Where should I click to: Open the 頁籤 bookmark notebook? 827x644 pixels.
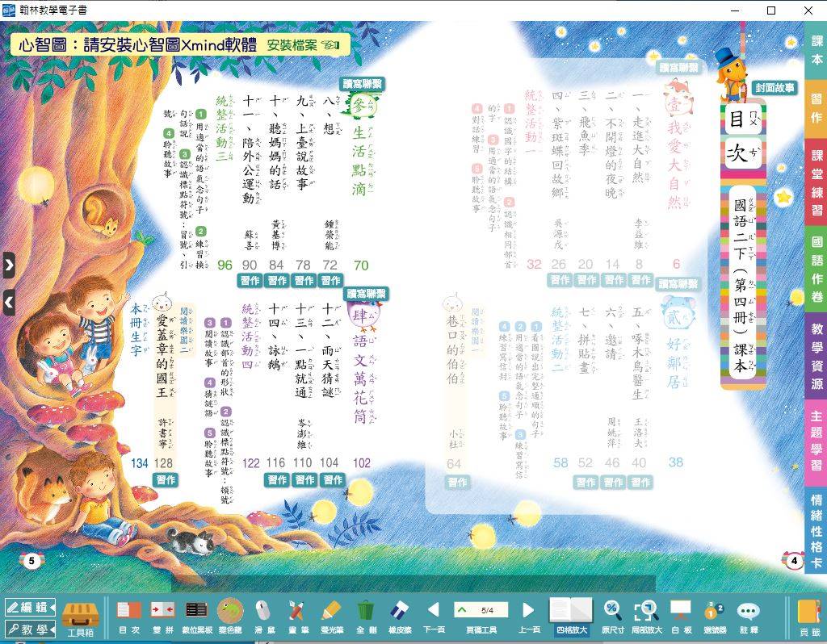pos(808,617)
